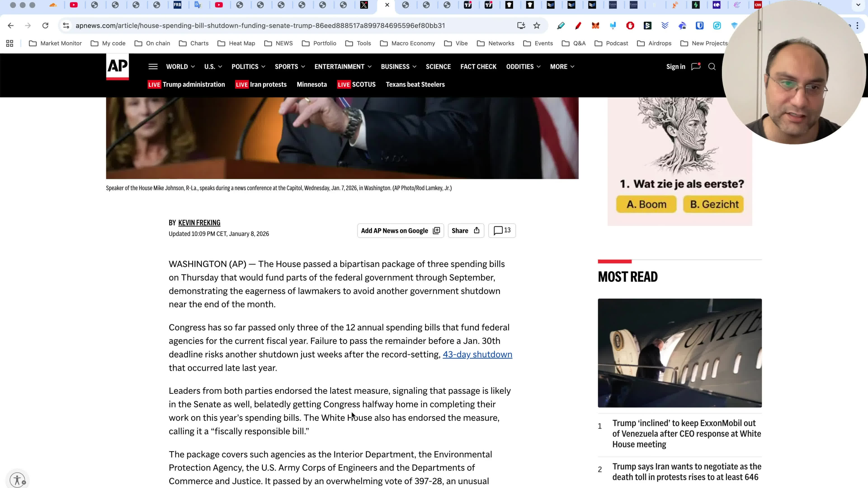868x488 pixels.
Task: Open the Most Read Air Force One thumbnail
Action: click(x=680, y=353)
